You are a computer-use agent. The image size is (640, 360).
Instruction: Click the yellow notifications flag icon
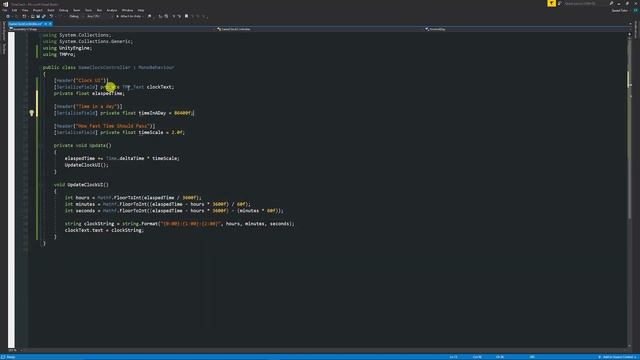click(551, 3)
